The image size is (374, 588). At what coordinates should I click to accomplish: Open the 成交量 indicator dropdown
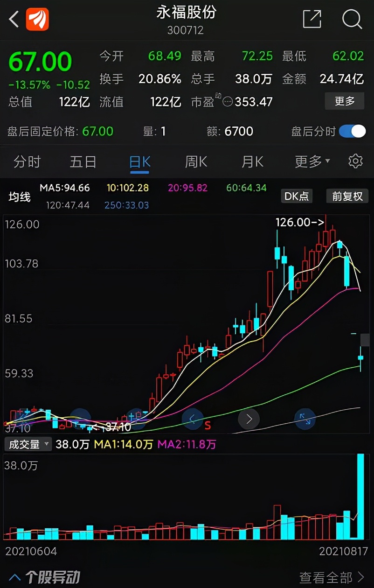click(x=28, y=444)
